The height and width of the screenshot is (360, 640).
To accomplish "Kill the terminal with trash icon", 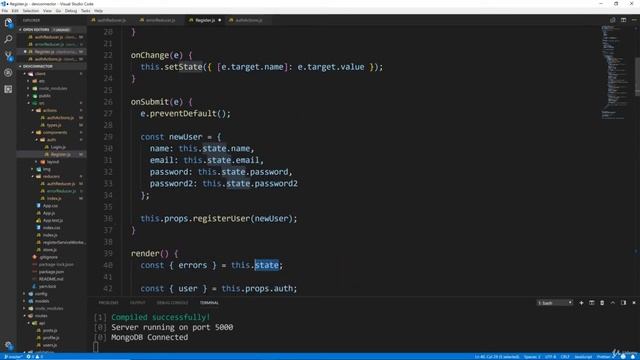I will tap(602, 303).
